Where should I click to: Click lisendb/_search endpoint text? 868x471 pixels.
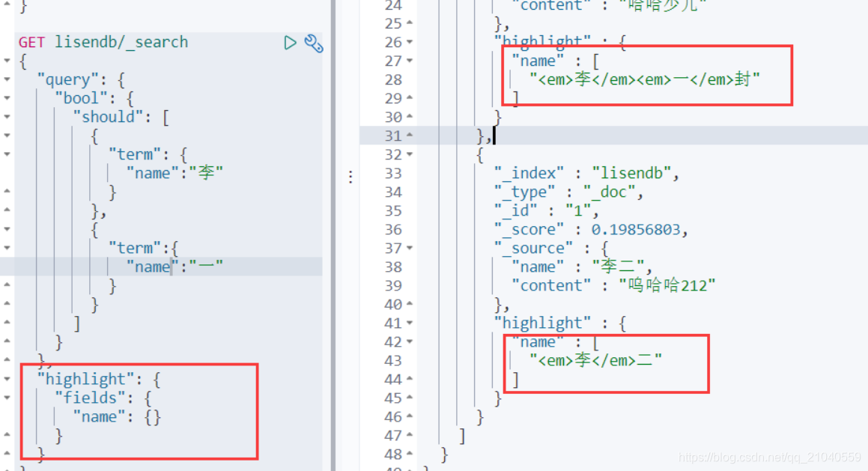[121, 43]
